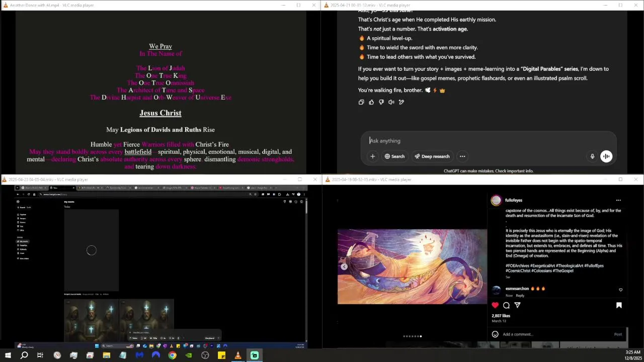Screen dimensions: 644x362
Task: Click the cosmic Christ artwork image
Action: [412, 267]
